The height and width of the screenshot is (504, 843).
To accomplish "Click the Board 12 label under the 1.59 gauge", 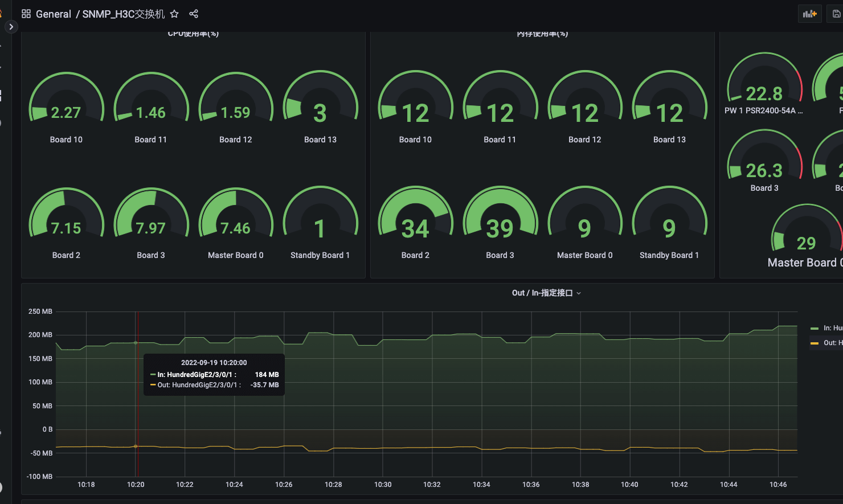I will [236, 140].
